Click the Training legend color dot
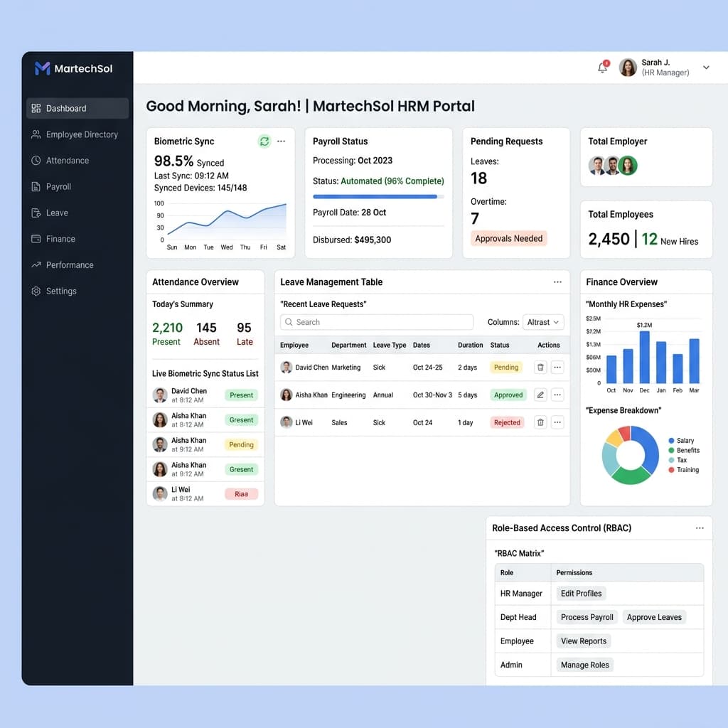The height and width of the screenshot is (728, 728). coord(671,470)
